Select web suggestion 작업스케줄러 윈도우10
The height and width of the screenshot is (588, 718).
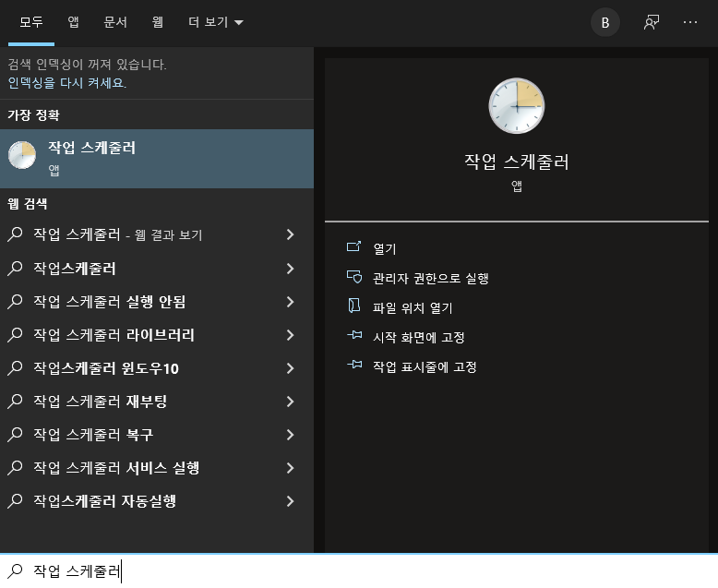(x=157, y=367)
